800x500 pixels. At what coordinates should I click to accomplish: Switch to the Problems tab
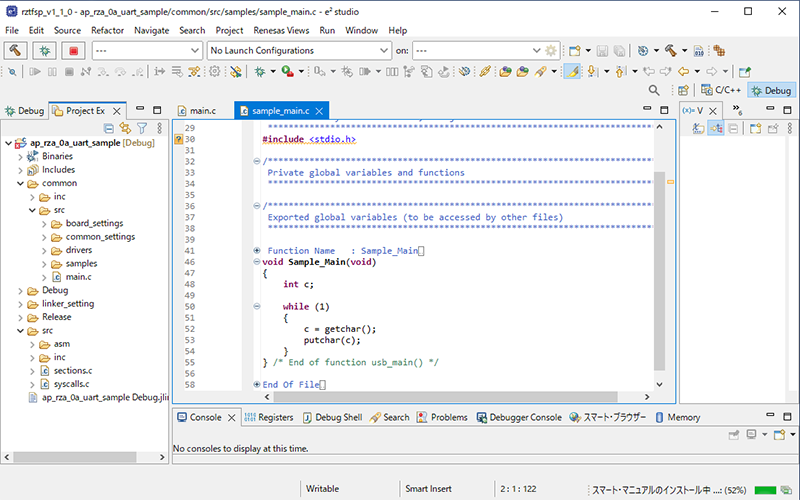pyautogui.click(x=442, y=417)
